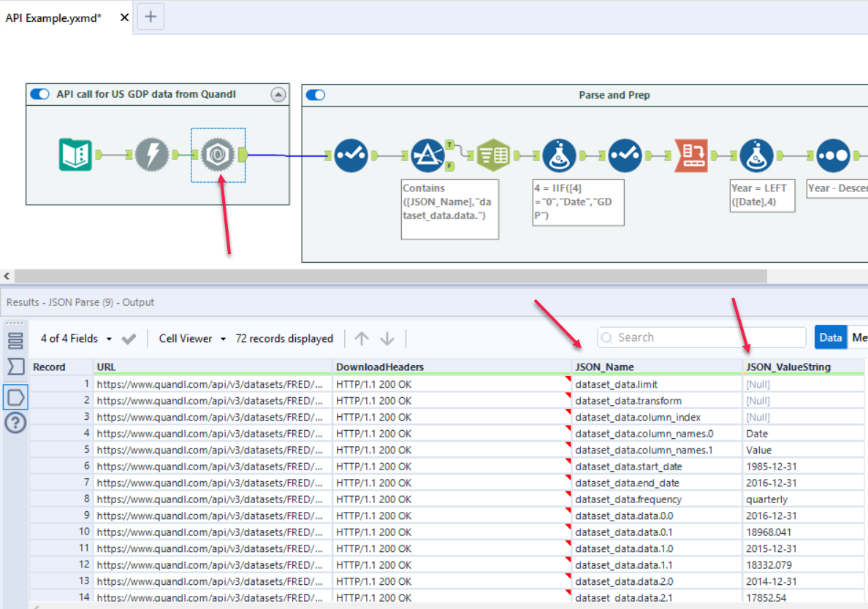Click the Data view button in Results
This screenshot has height=609, width=868.
831,337
